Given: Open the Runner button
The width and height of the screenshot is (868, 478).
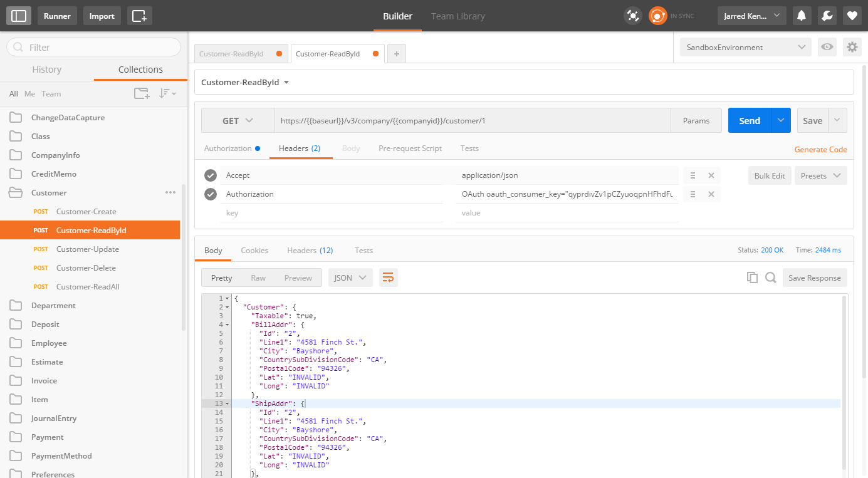Looking at the screenshot, I should tap(57, 16).
